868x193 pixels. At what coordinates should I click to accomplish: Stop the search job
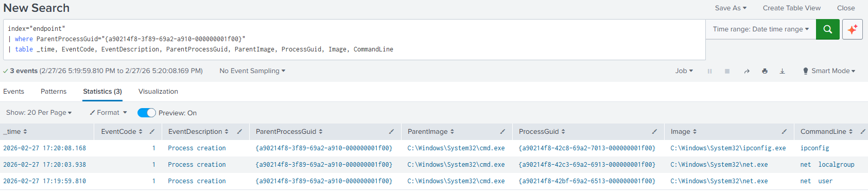pos(727,71)
